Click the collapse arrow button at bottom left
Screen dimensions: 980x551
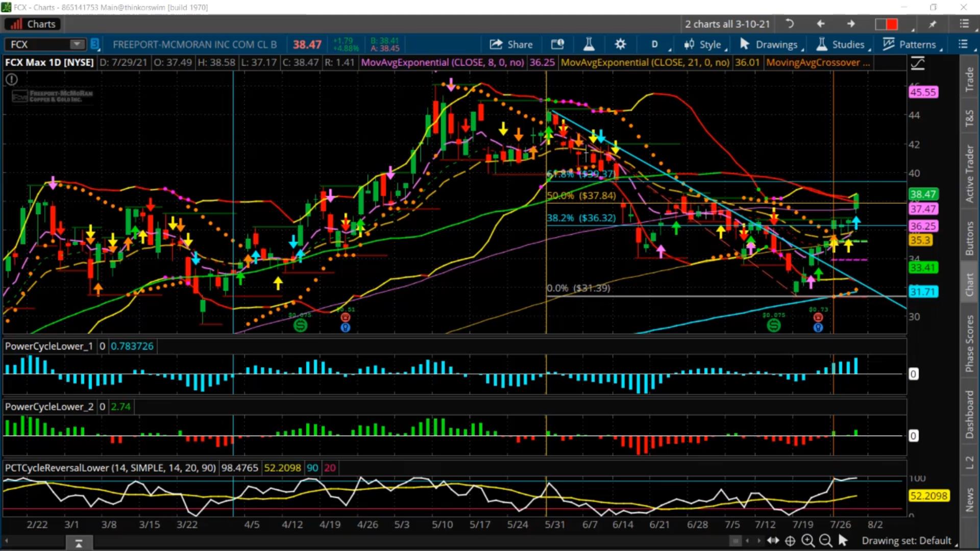tap(79, 544)
